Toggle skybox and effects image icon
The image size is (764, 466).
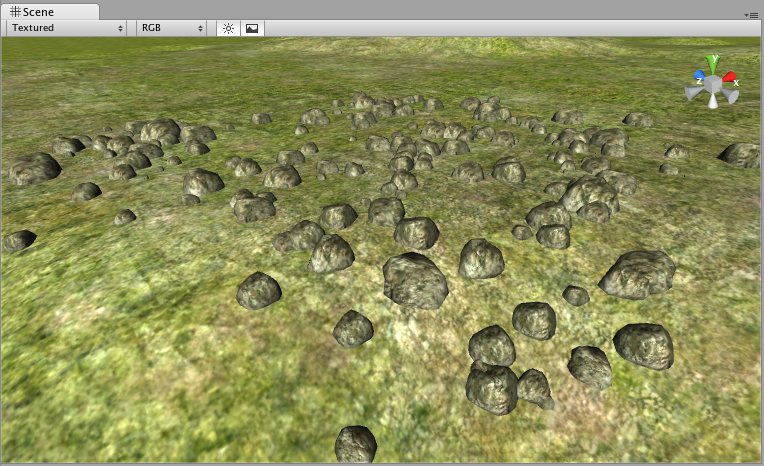click(252, 28)
